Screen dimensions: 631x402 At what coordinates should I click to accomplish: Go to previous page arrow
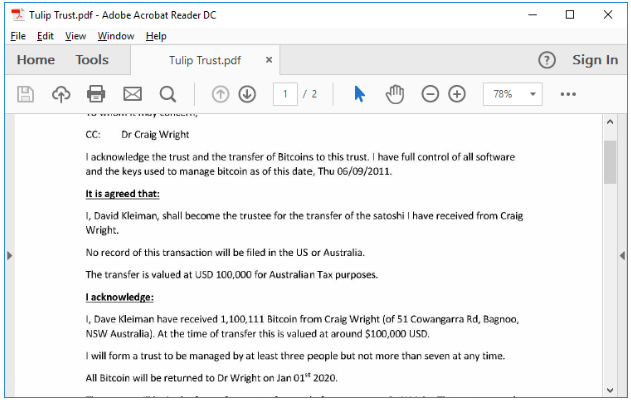[x=220, y=94]
